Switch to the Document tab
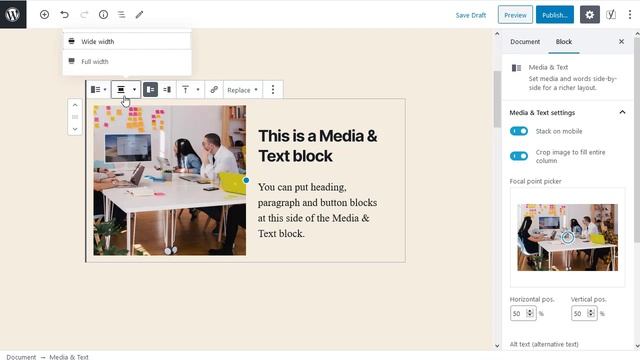The width and height of the screenshot is (640, 360). tap(525, 42)
